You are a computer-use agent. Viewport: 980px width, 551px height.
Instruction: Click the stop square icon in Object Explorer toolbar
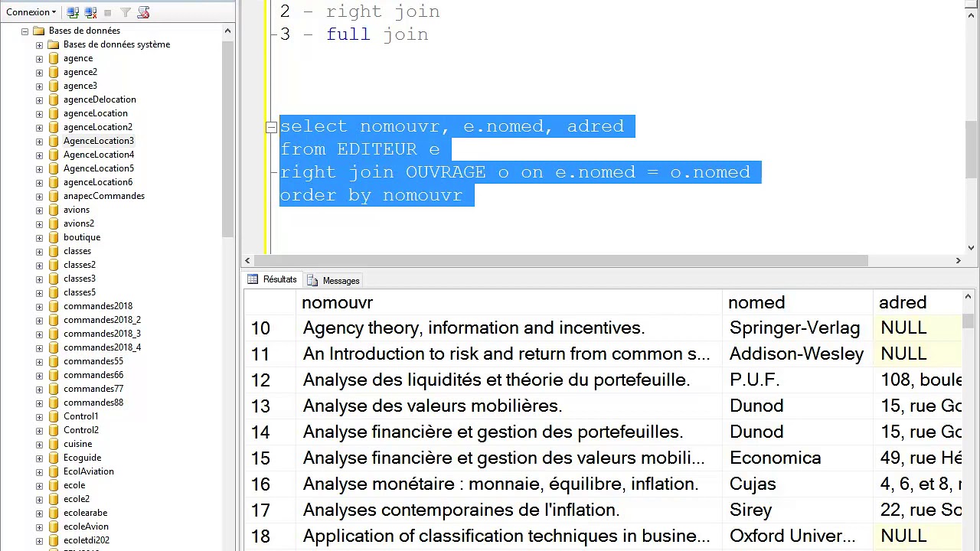(108, 12)
